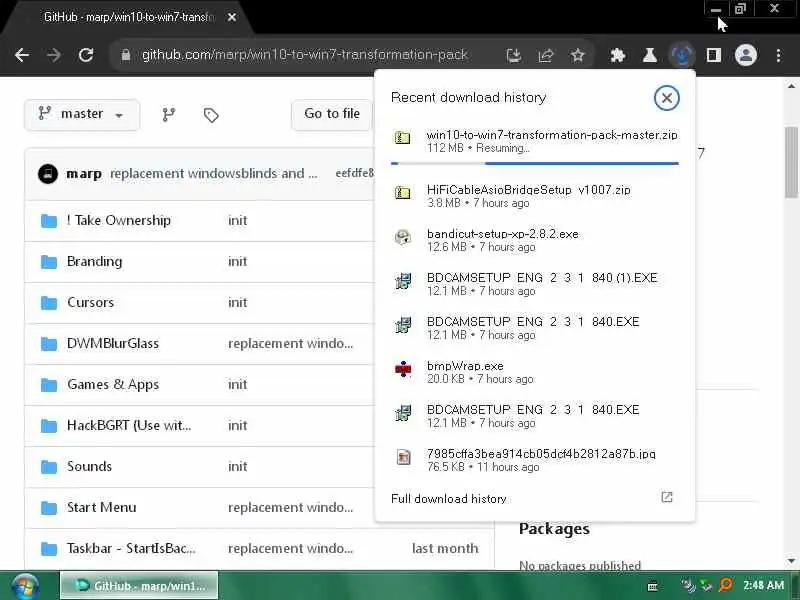The width and height of the screenshot is (800, 600).
Task: Open the marp author link
Action: pos(84,174)
